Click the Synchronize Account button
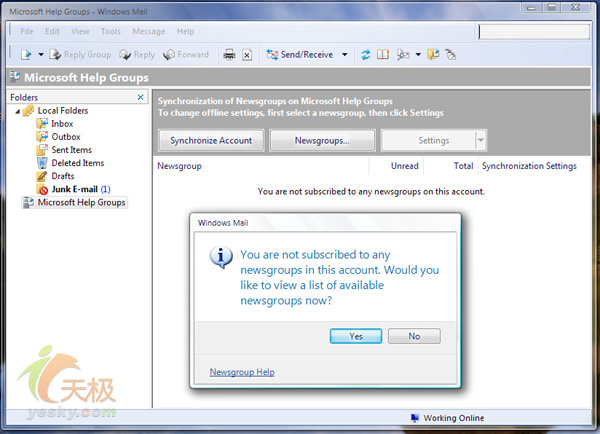 pyautogui.click(x=211, y=140)
